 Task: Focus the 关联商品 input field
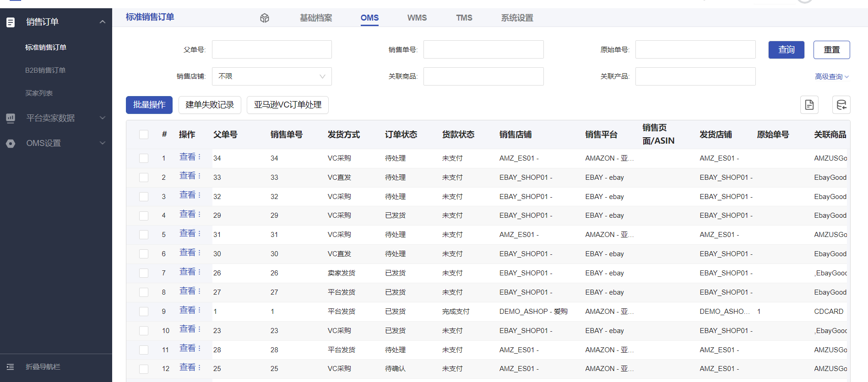[x=483, y=76]
